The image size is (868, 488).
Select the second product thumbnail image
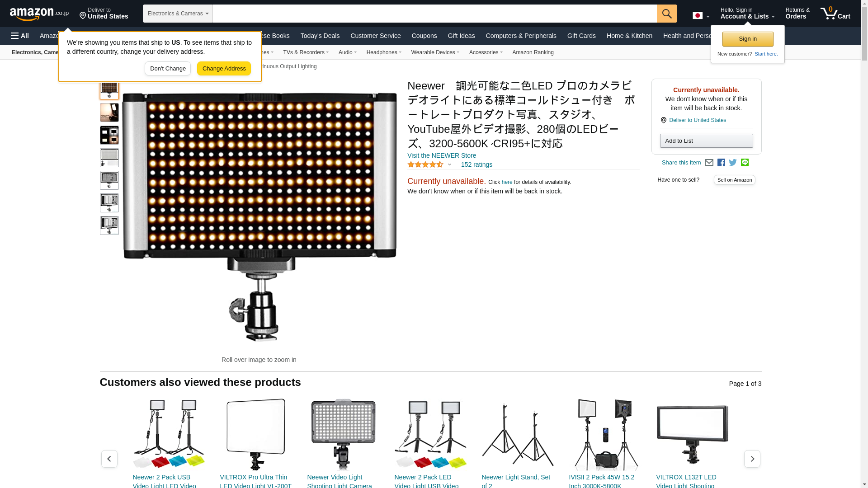(x=109, y=113)
